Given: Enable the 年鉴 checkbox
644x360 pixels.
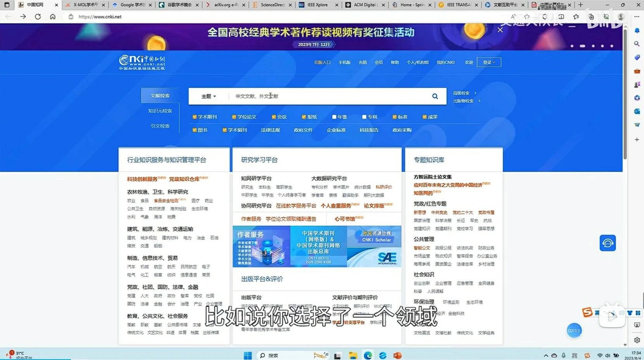Looking at the screenshot, I should [x=334, y=117].
